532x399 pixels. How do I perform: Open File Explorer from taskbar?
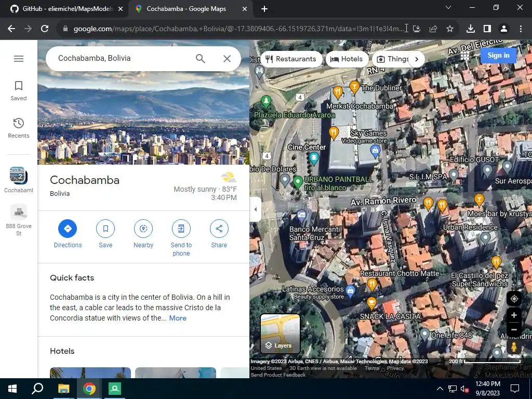point(63,389)
